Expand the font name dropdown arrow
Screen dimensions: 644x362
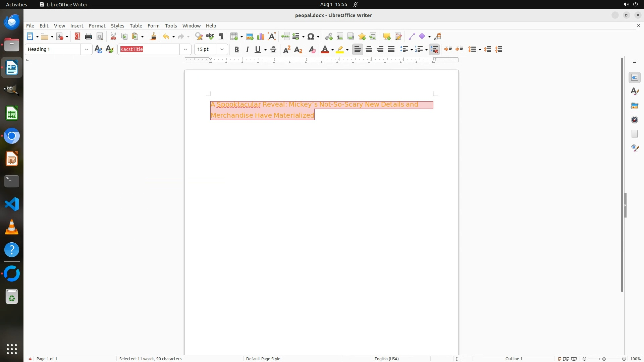pos(185,50)
